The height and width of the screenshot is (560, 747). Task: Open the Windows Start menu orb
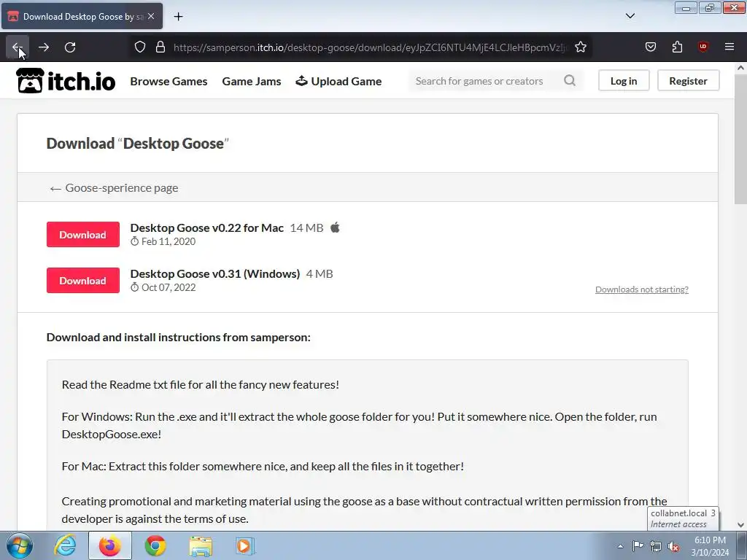click(20, 545)
